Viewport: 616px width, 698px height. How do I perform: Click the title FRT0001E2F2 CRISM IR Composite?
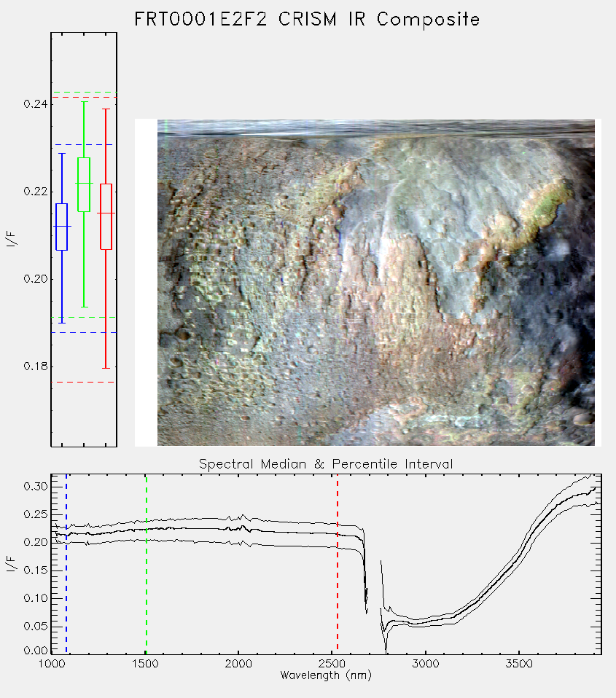[x=307, y=20]
